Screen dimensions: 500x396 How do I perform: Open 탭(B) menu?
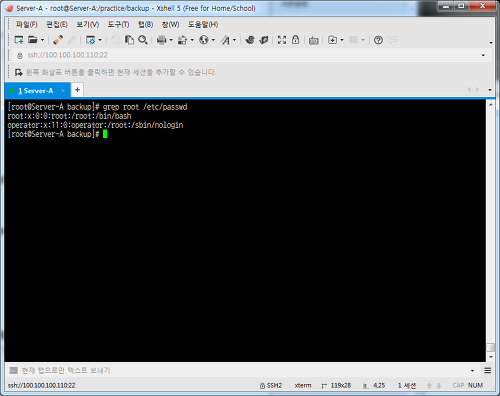(146, 25)
